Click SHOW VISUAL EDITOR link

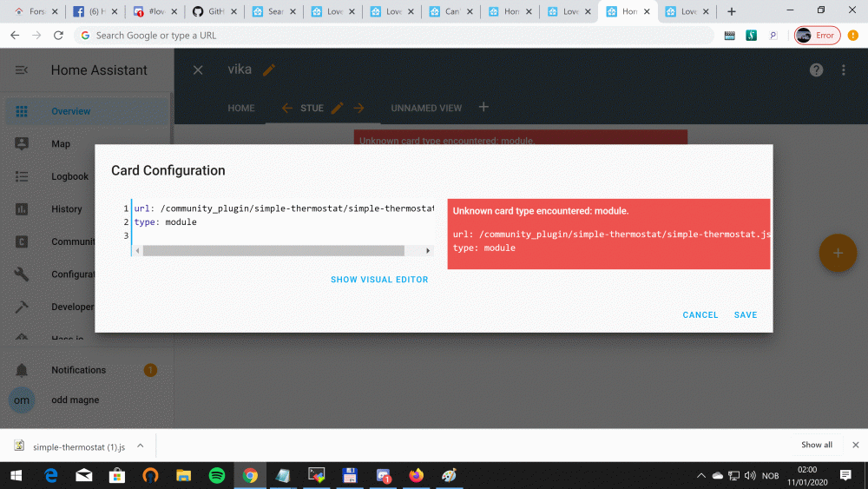click(379, 280)
